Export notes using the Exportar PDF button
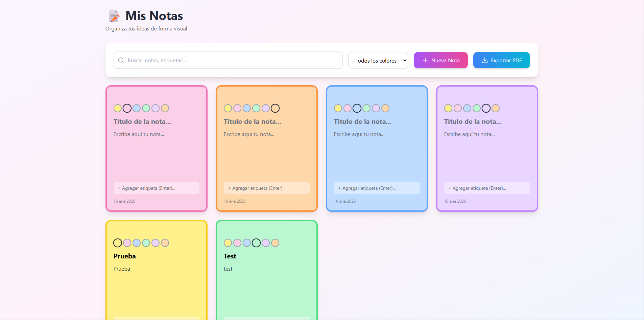644x320 pixels. point(502,60)
